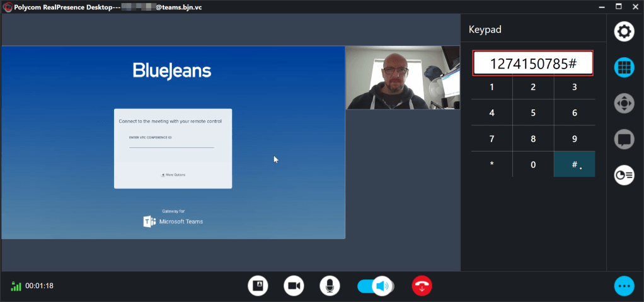Open the call statistics icon
The height and width of the screenshot is (302, 644).
[x=624, y=175]
